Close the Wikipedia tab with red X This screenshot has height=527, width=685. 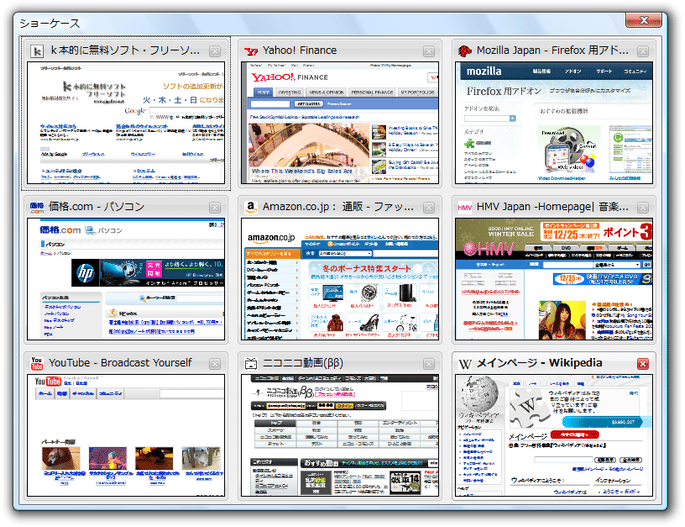coord(643,364)
